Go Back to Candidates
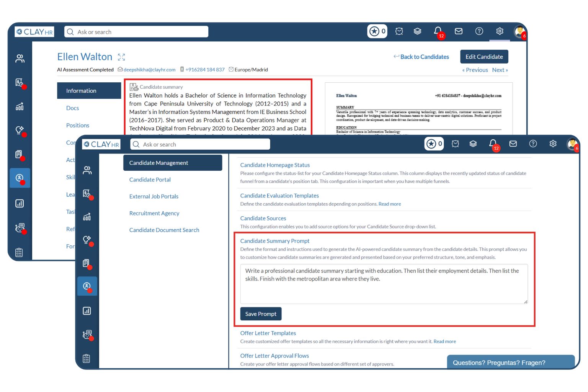This screenshot has height=392, width=588. 421,57
